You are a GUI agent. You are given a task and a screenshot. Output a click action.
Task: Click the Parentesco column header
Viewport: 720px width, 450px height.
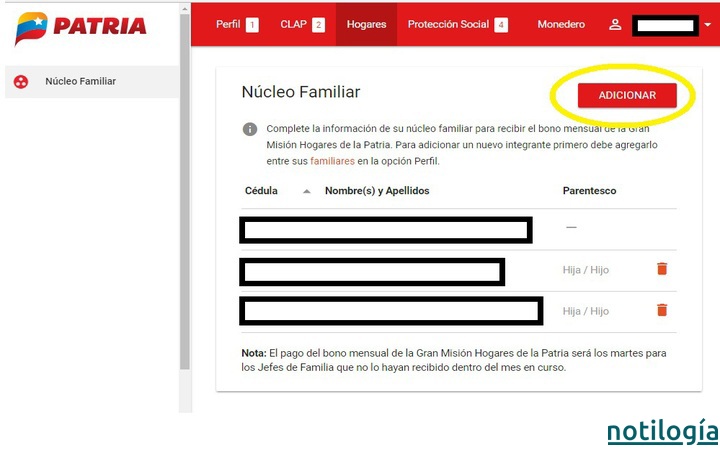(589, 191)
